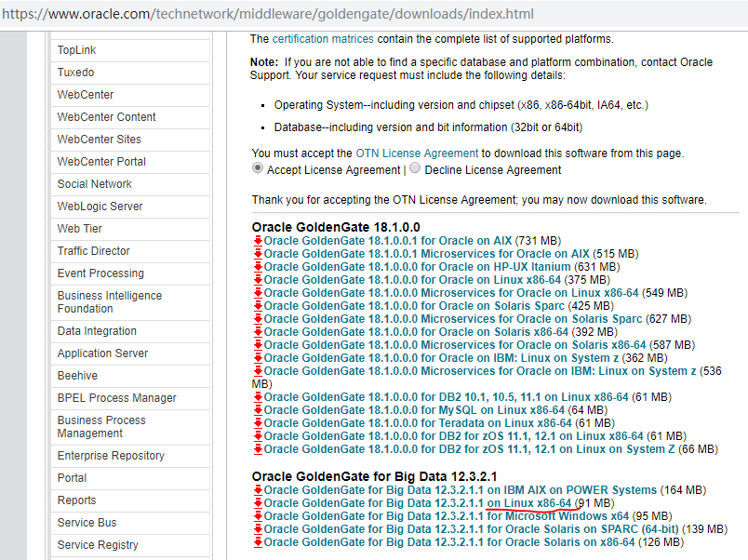Click download icon for DB2 zOS on Linux x86-64
Screen dimensions: 748x560
(258, 436)
